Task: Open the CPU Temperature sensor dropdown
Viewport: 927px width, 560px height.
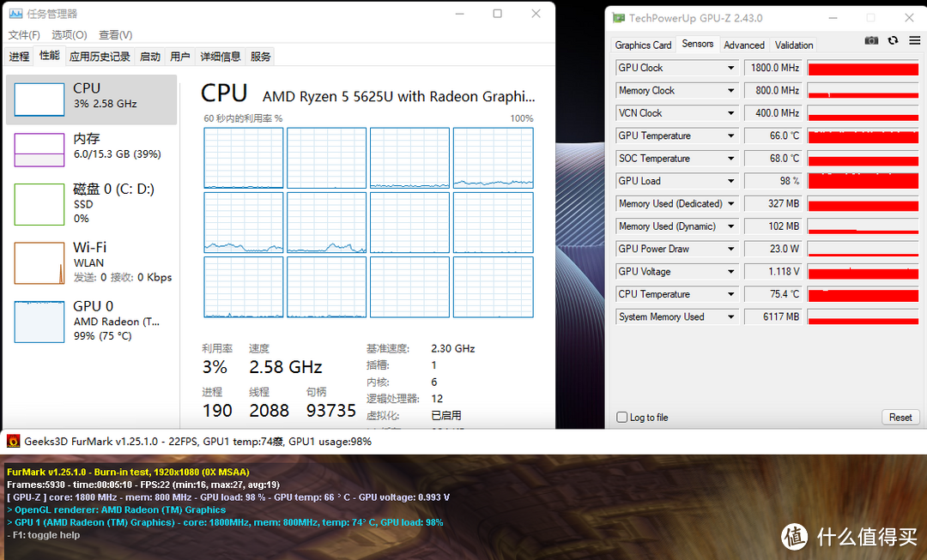Action: 730,294
